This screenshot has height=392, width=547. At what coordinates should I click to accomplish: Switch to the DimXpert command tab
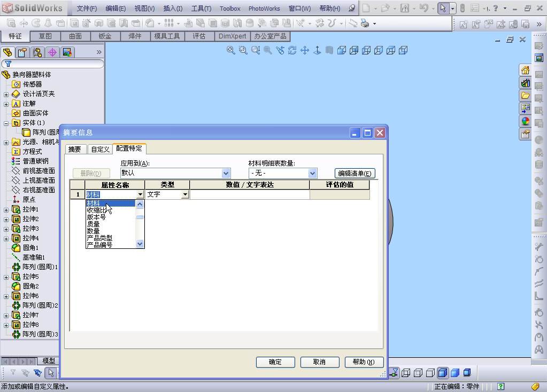click(232, 36)
